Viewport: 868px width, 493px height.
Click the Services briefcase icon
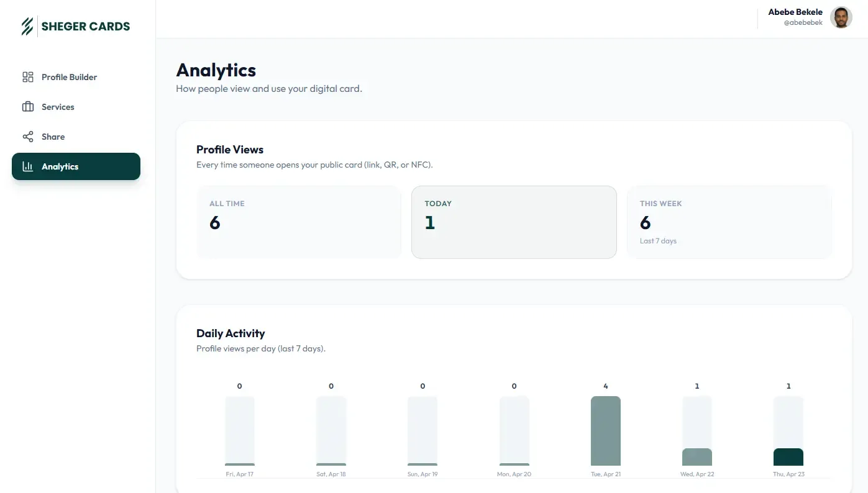pos(28,107)
